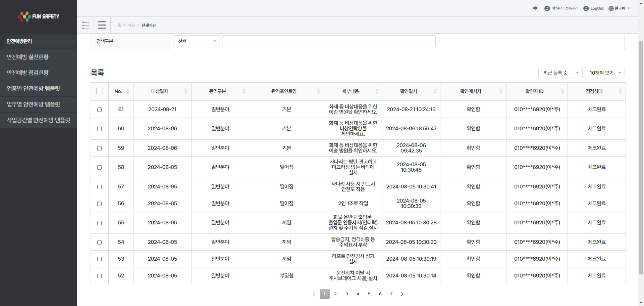Screen dimensions: 644x306
Task: Click the user profile icon by 접속시간
Action: [547, 8]
